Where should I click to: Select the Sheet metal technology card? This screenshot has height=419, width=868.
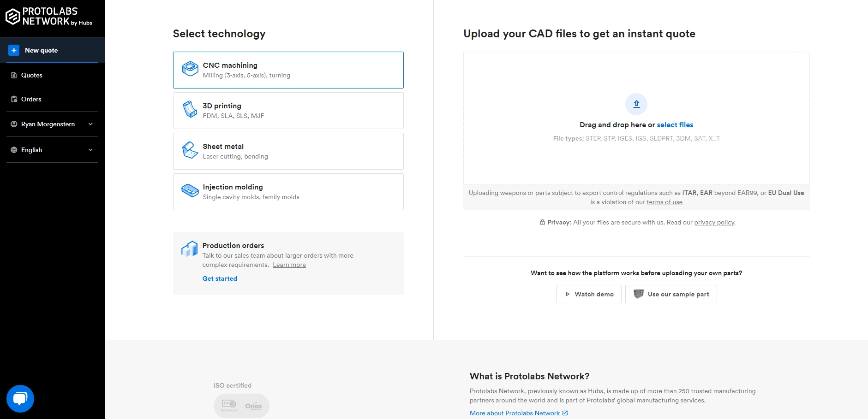(288, 151)
